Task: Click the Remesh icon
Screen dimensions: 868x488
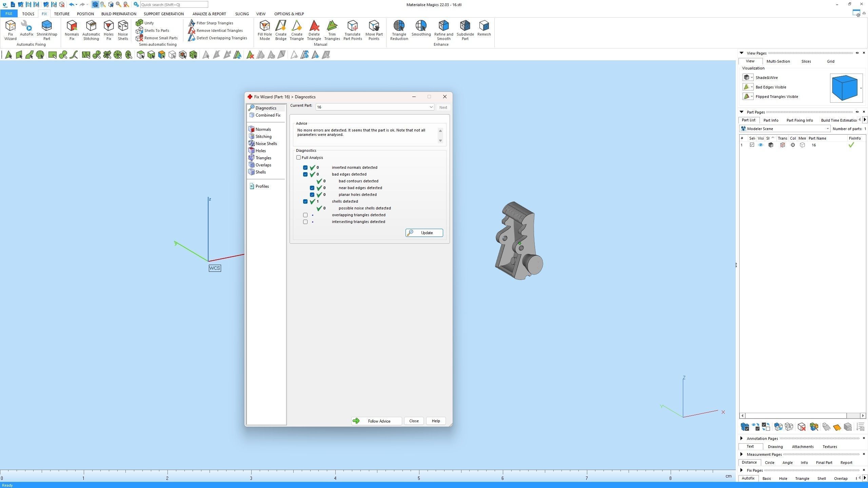Action: [x=484, y=26]
